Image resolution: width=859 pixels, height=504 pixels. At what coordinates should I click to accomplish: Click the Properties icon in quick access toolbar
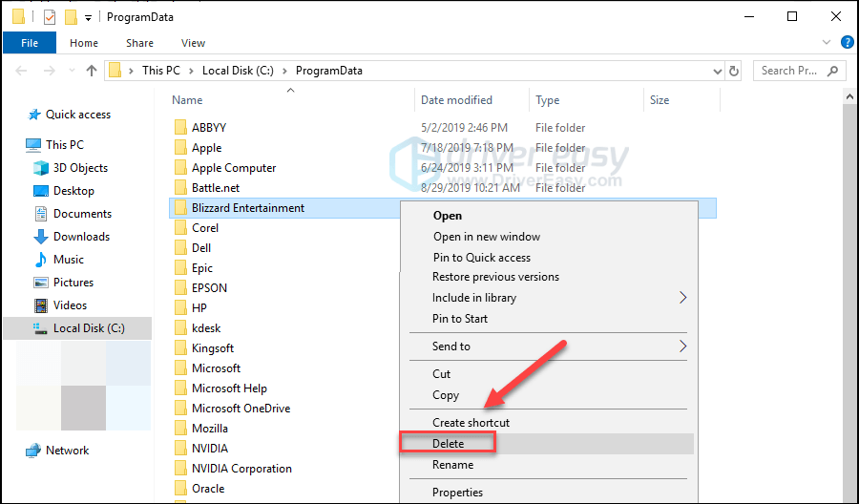50,17
